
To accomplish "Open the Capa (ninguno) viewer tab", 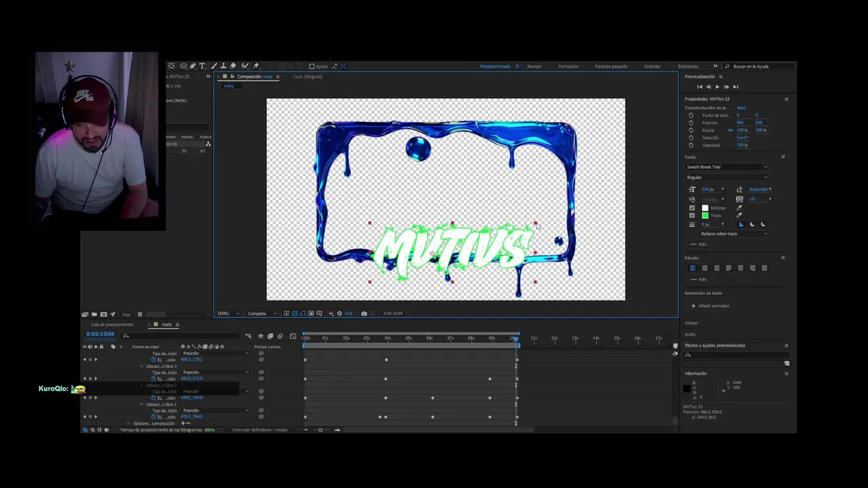I will [307, 77].
